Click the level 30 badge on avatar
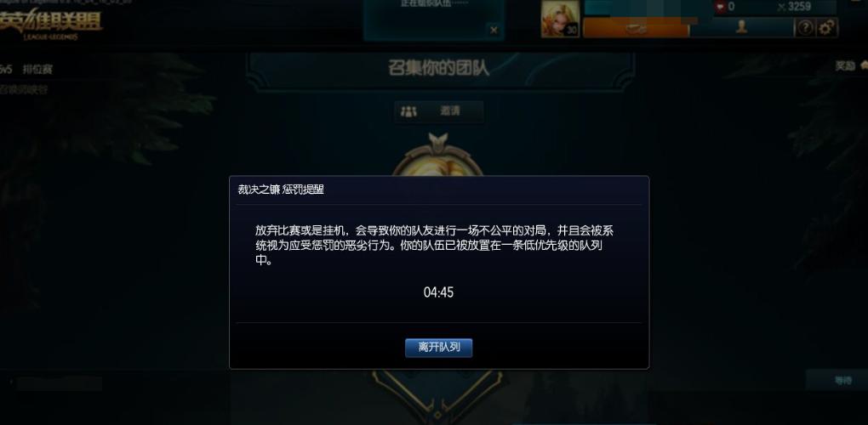The height and width of the screenshot is (425, 868). pyautogui.click(x=571, y=31)
